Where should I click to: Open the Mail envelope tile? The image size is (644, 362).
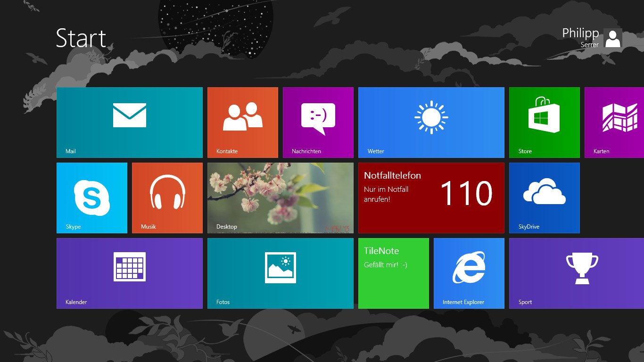click(130, 123)
